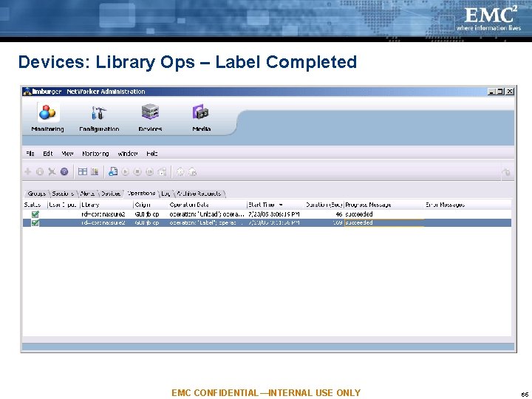
Task: Click the start time of Unload row
Action: (273, 214)
